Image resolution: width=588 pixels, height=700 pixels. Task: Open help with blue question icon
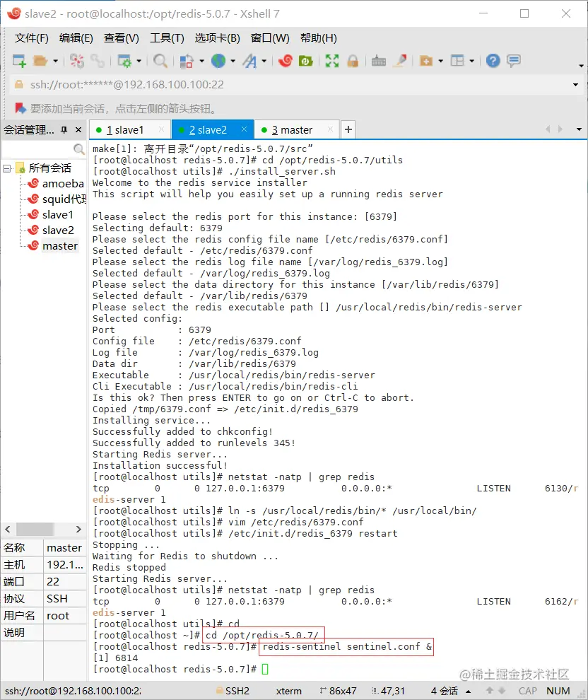coord(493,60)
